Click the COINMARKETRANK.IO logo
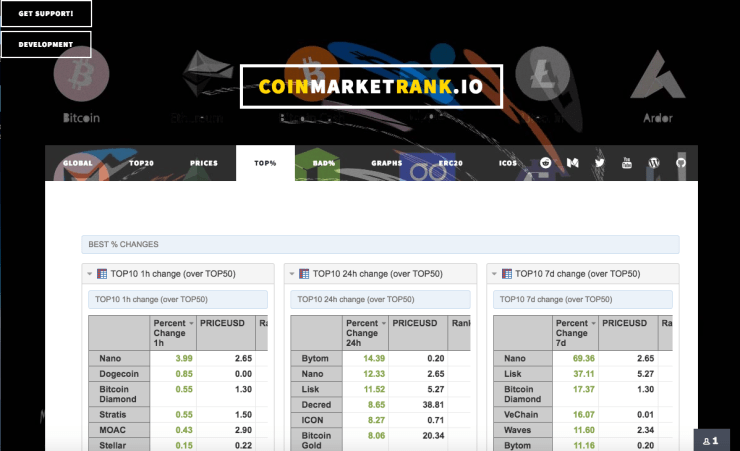The height and width of the screenshot is (451, 740). [371, 87]
